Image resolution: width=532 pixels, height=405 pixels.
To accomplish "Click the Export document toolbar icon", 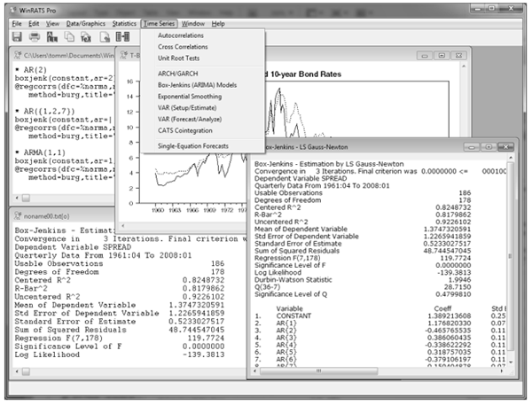I will click(105, 36).
